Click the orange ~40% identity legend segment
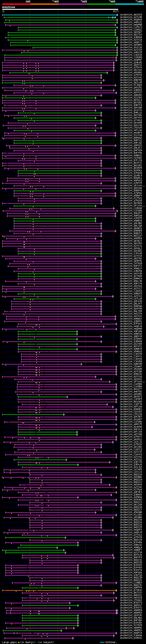 pos(45,4)
